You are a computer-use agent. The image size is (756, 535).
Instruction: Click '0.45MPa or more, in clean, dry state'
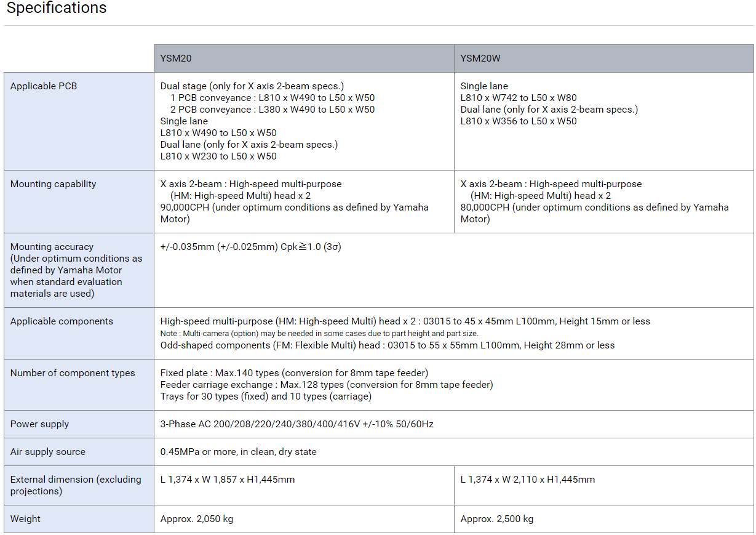(239, 452)
